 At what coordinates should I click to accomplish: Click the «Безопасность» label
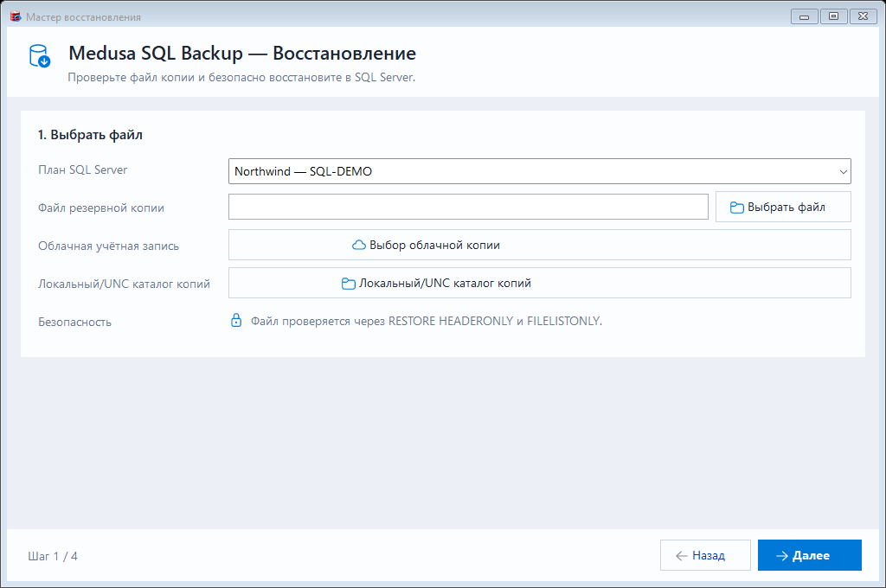tap(74, 322)
